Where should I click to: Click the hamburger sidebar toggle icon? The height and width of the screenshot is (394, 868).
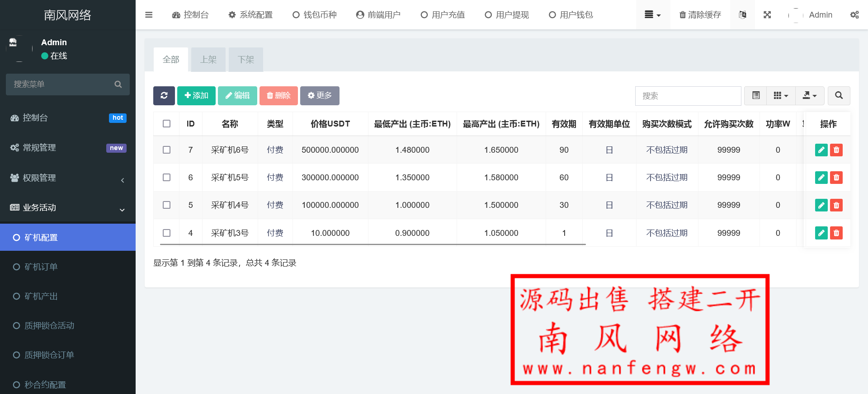[x=149, y=15]
